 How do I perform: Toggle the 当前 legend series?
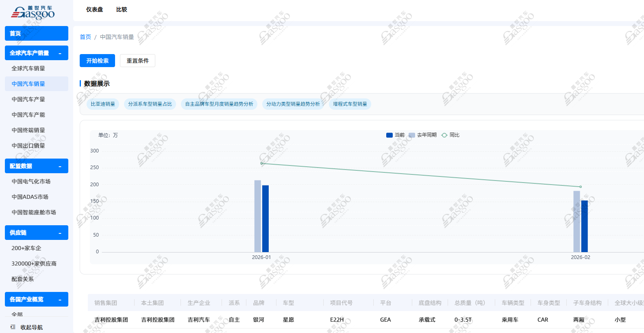coord(395,135)
